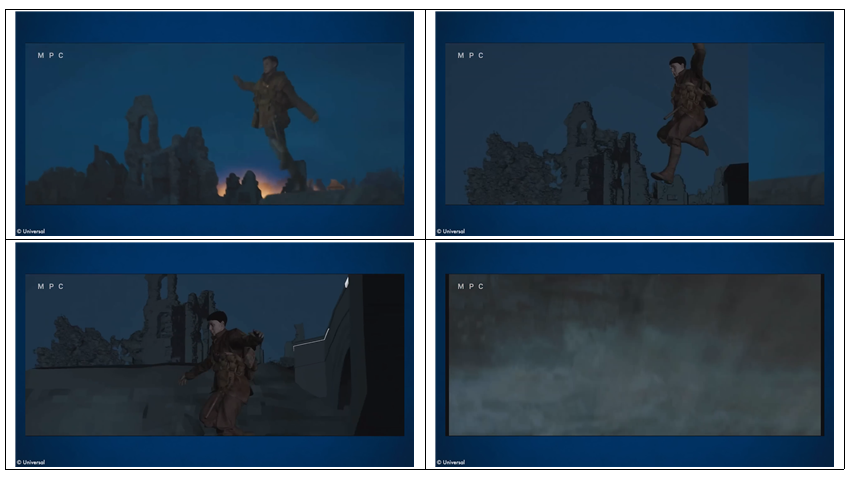The image size is (850, 477).
Task: Open the frame with the soldier leaping upward
Action: click(x=634, y=124)
